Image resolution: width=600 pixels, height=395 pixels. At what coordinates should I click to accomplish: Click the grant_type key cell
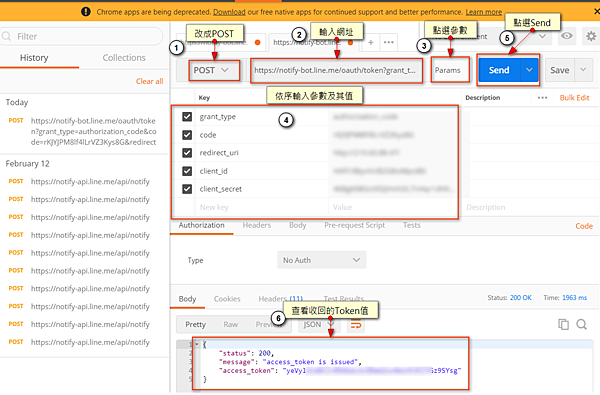pyautogui.click(x=262, y=117)
